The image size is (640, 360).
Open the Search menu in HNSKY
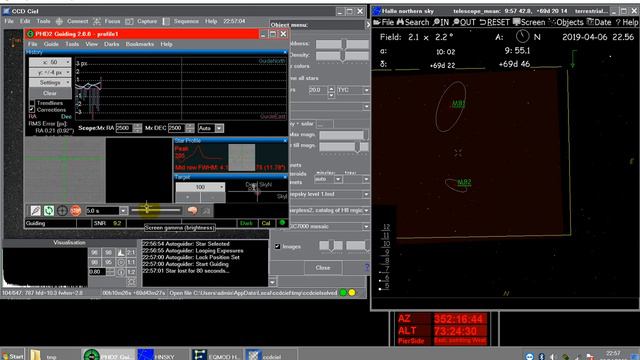click(413, 22)
